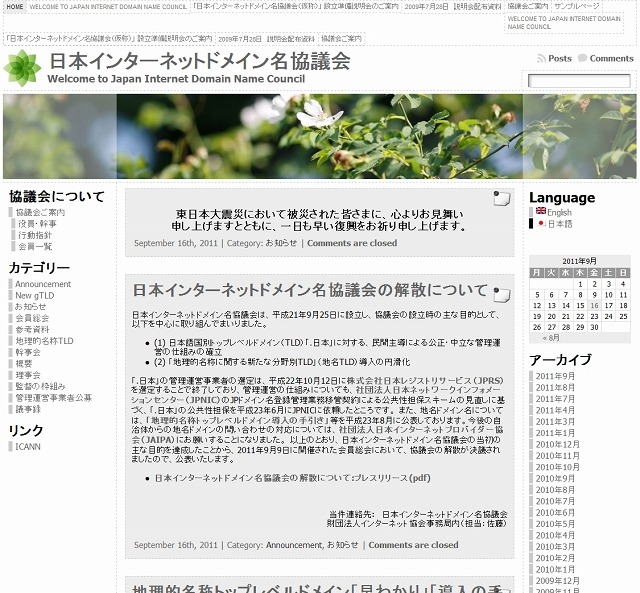
Task: Open the 2009年12月 archive
Action: tap(558, 581)
